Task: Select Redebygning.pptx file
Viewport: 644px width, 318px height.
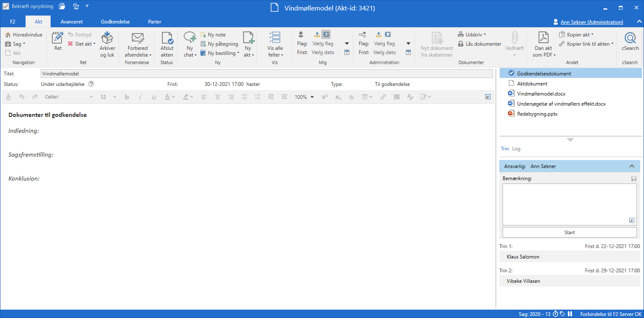Action: click(x=537, y=114)
